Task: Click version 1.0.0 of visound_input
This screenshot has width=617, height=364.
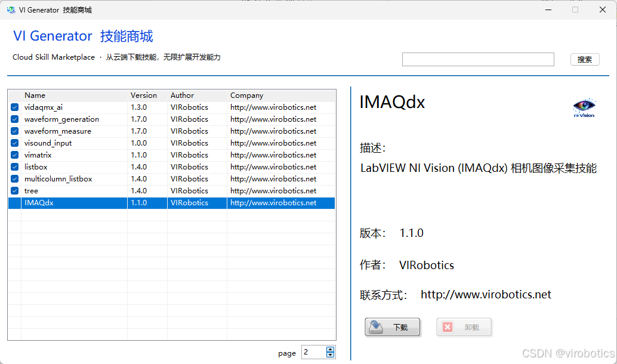Action: 138,143
